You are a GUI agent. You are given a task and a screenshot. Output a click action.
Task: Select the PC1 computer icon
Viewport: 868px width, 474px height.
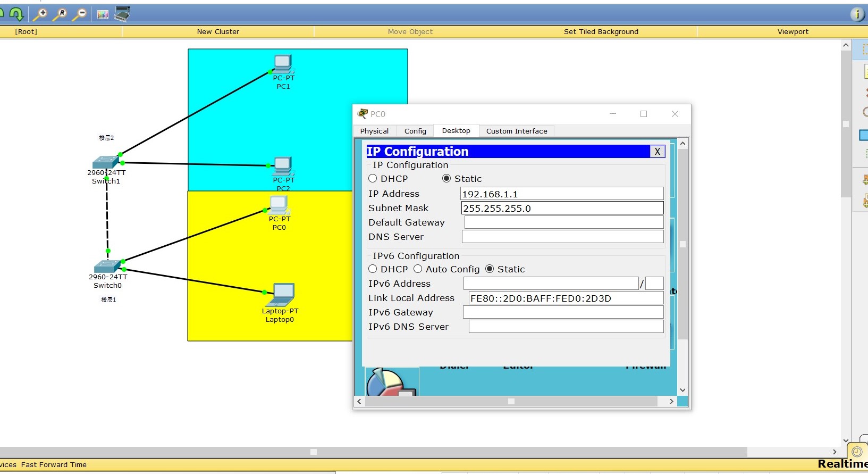(x=282, y=64)
